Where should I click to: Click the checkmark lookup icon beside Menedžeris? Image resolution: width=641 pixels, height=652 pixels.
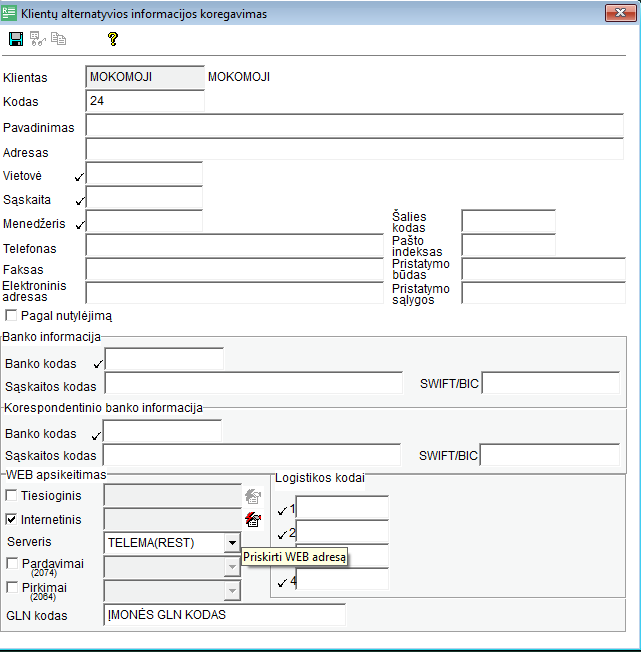[79, 225]
